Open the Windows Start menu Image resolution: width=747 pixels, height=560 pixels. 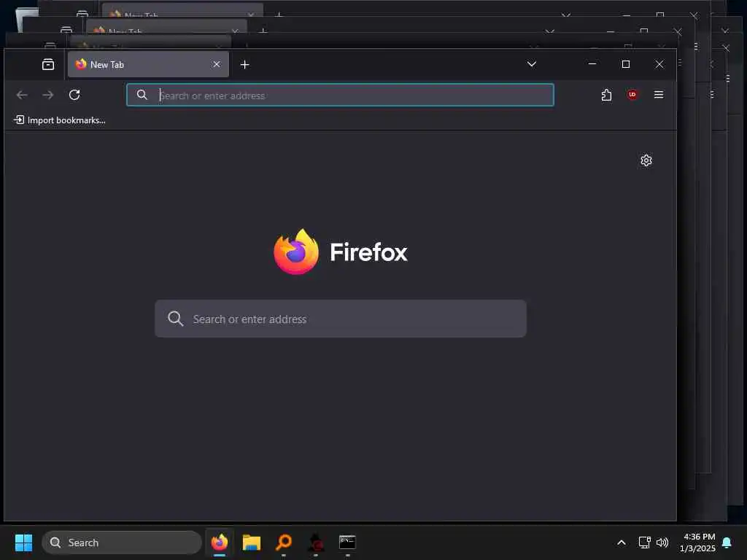pyautogui.click(x=23, y=542)
